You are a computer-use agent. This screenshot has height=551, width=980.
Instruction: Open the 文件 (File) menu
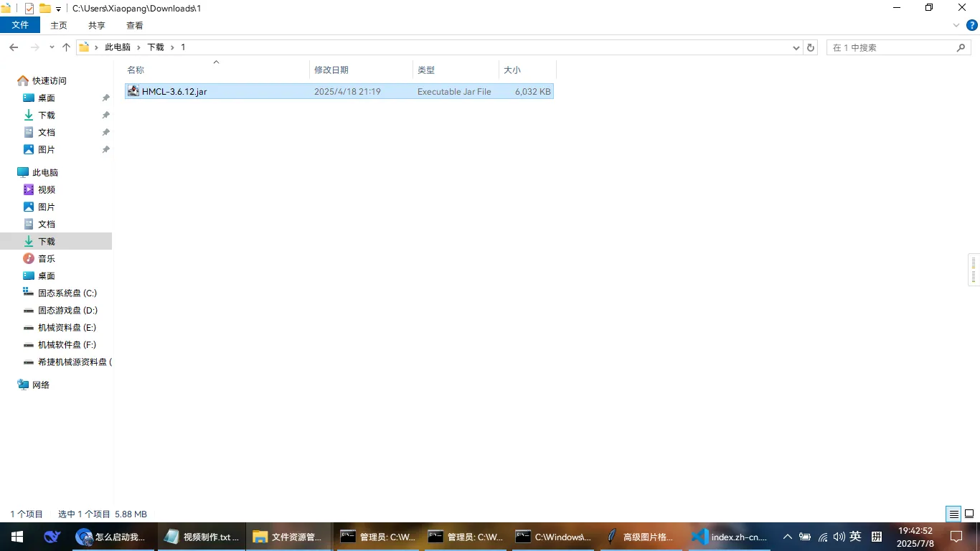coord(20,25)
